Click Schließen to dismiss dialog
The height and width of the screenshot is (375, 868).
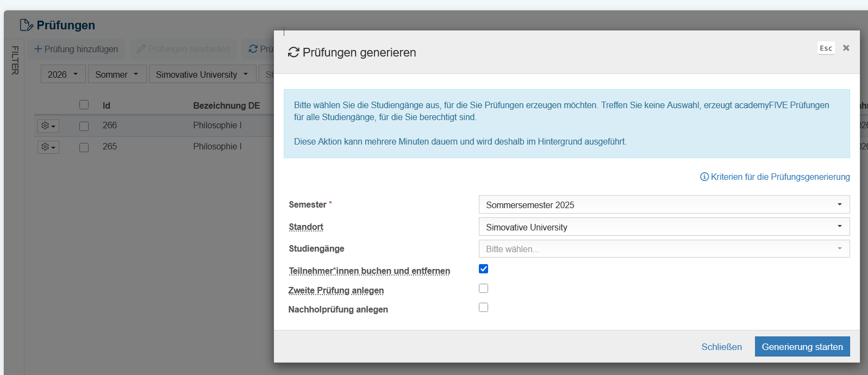[721, 347]
